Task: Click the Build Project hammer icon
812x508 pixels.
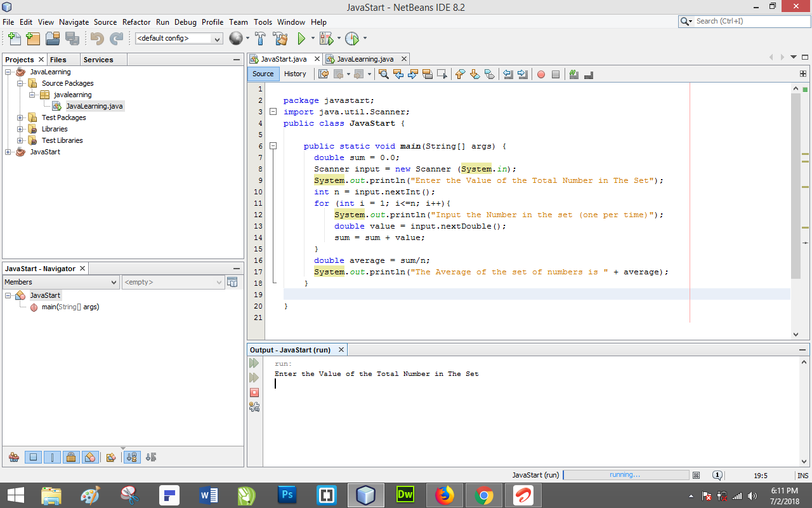Action: [260, 39]
